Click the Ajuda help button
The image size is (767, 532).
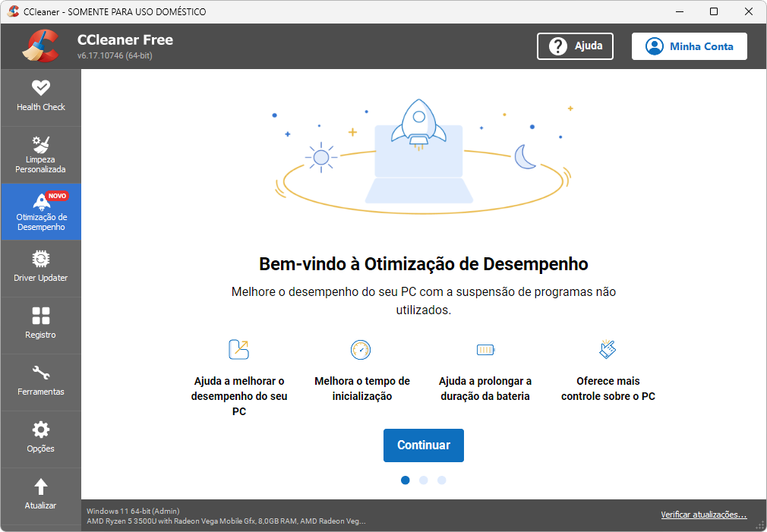click(x=575, y=46)
